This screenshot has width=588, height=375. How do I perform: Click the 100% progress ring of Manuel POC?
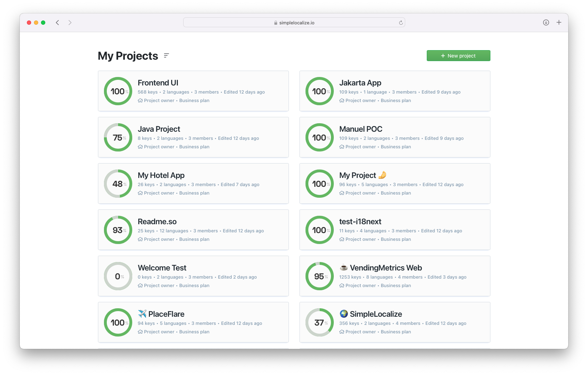(320, 137)
